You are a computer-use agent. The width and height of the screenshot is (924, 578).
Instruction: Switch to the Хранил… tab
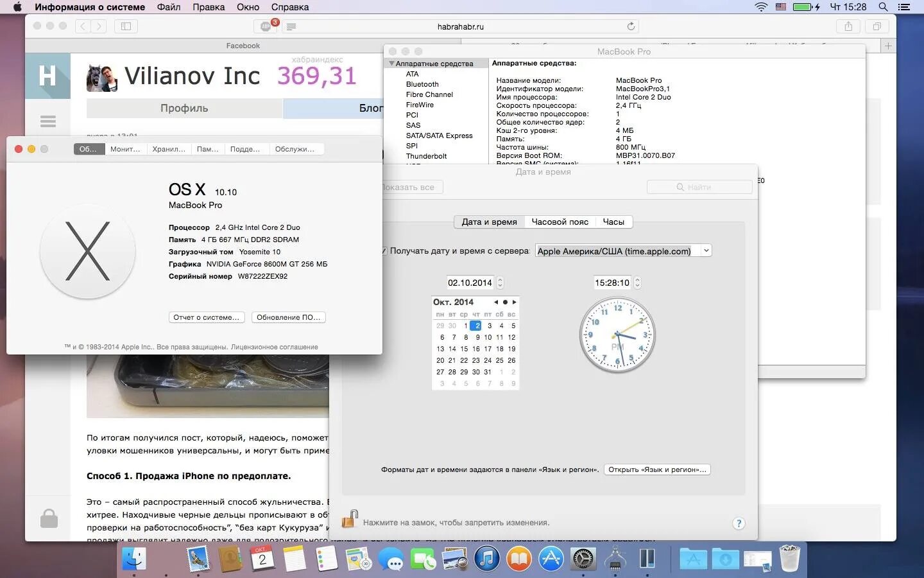tap(169, 149)
